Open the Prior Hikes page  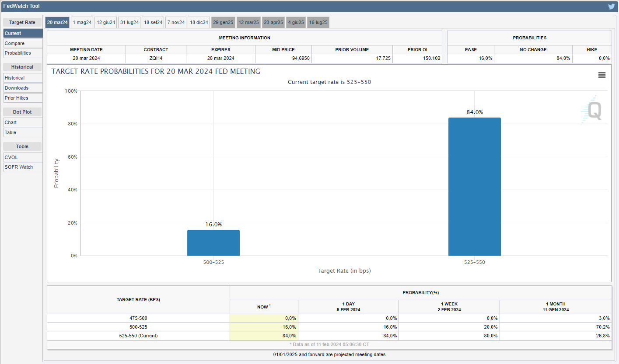(23, 98)
